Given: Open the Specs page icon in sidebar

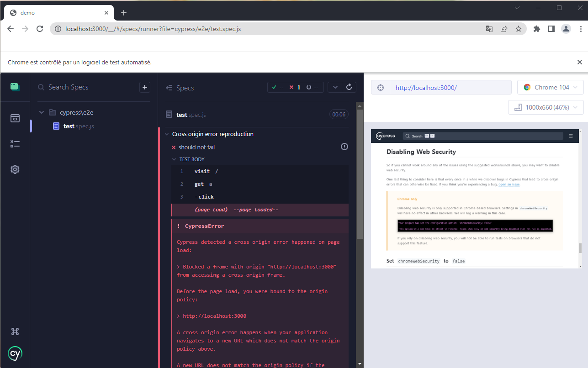Looking at the screenshot, I should [x=15, y=118].
